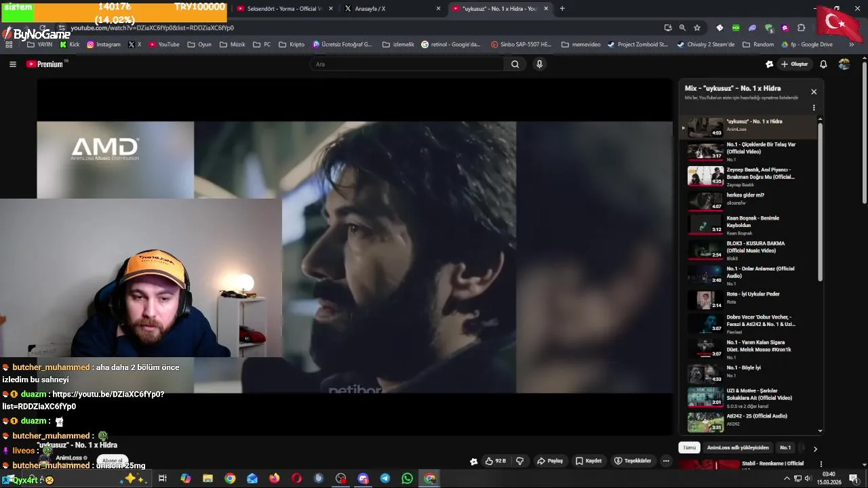Open the YAYIN bookmarks folder
Image resolution: width=868 pixels, height=488 pixels.
[39, 45]
